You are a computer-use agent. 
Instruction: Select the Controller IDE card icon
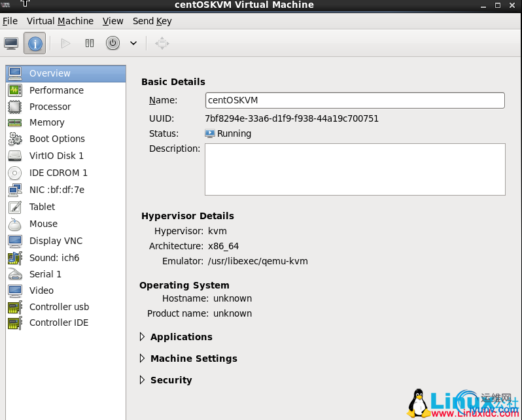tap(15, 323)
